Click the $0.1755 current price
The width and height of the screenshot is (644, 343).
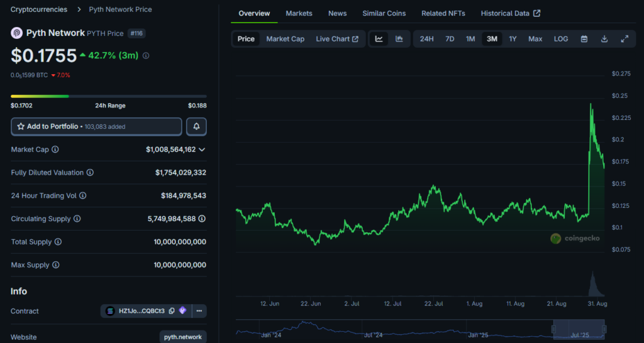coord(44,55)
